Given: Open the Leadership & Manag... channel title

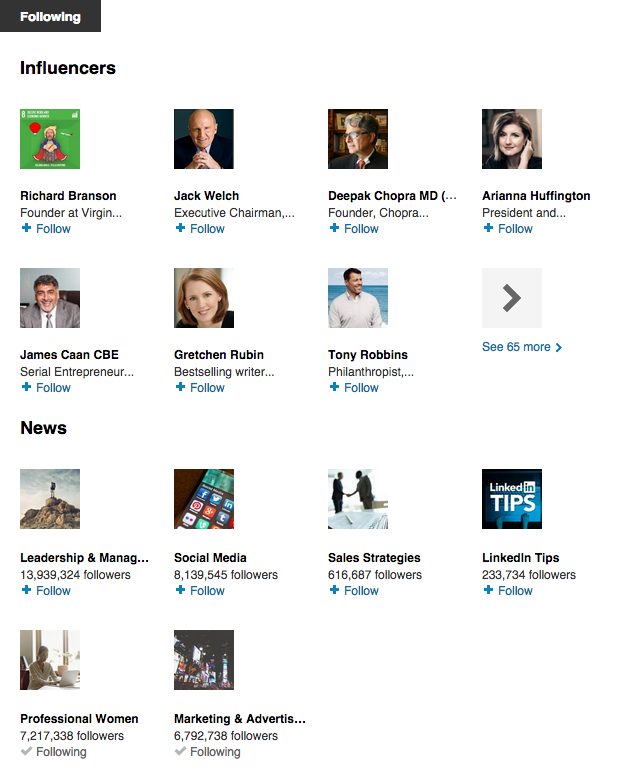Looking at the screenshot, I should coord(84,558).
